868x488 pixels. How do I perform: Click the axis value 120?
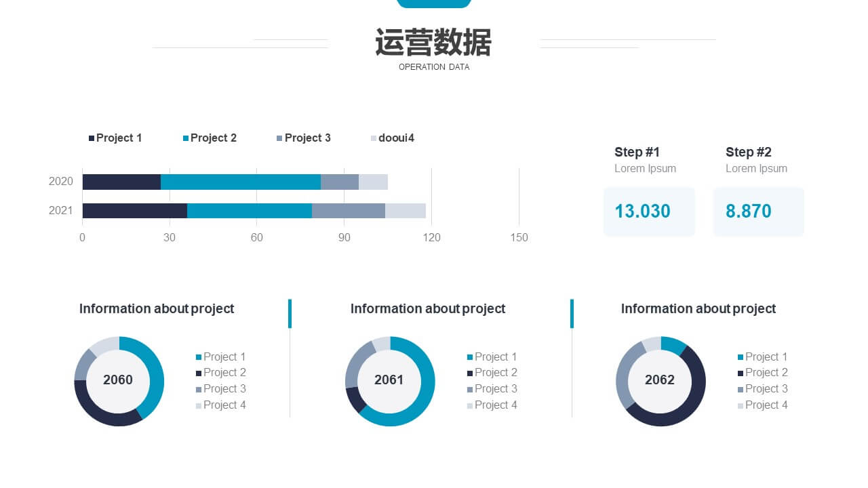(x=431, y=238)
